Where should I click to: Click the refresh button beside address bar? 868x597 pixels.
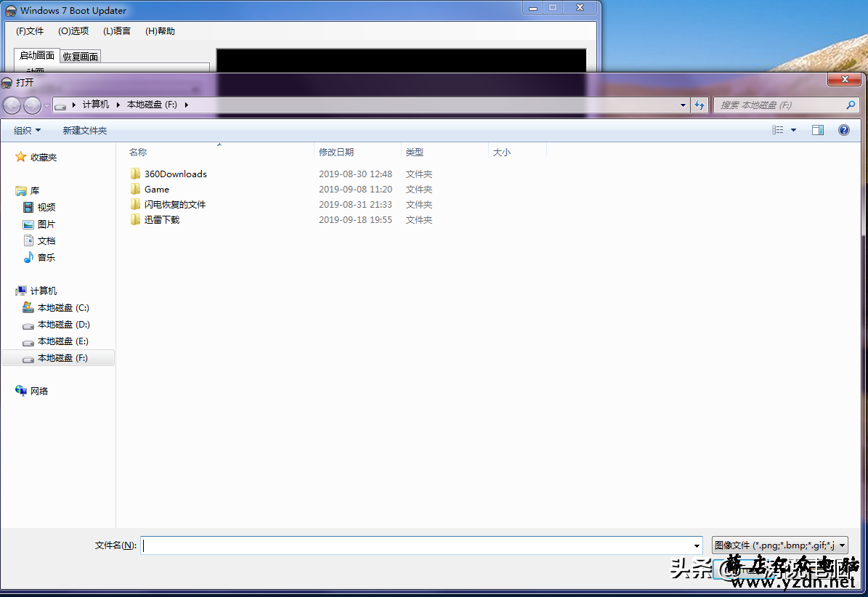(x=699, y=105)
